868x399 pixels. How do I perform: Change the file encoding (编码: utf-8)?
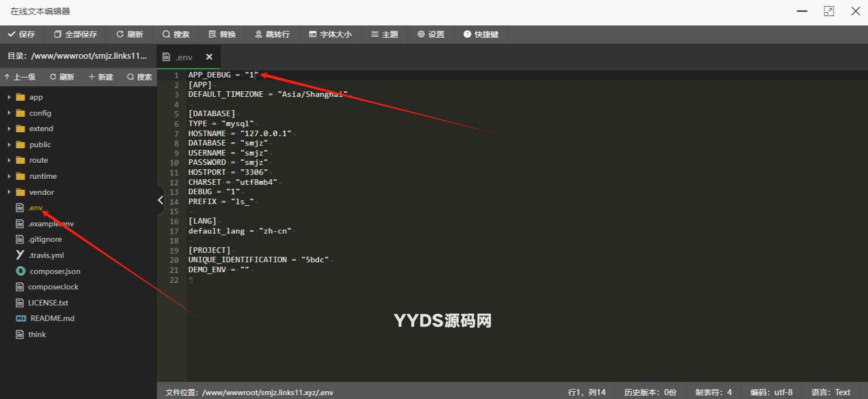[x=772, y=392]
